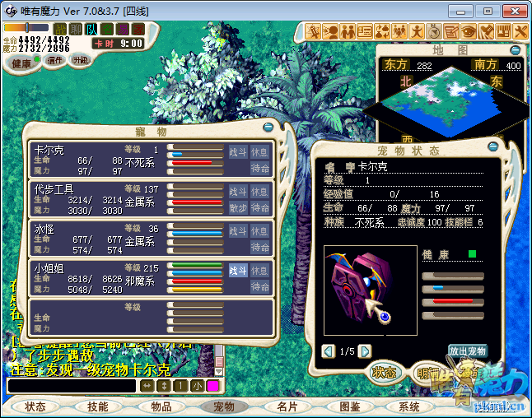The image size is (532, 418).
Task: Click the face-with-star icon in top toolbar
Action: (330, 32)
